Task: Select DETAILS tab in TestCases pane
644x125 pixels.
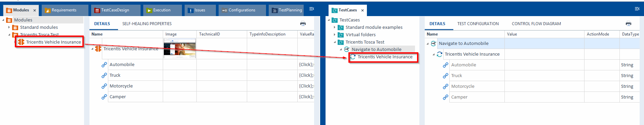Action: click(437, 24)
